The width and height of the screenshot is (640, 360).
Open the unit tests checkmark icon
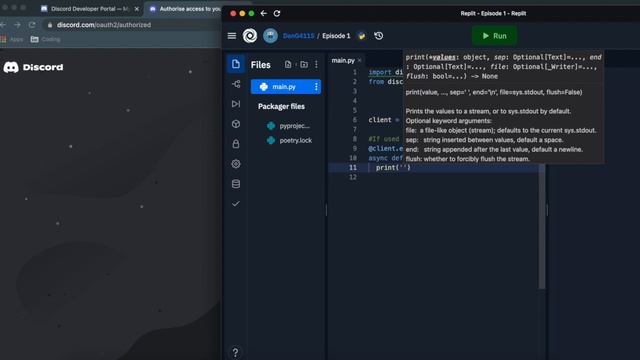(236, 204)
